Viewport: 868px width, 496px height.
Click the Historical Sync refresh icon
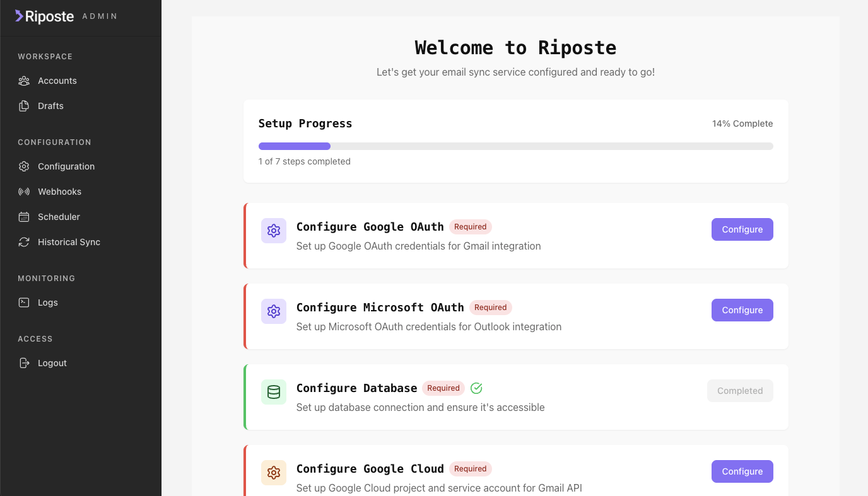coord(24,242)
